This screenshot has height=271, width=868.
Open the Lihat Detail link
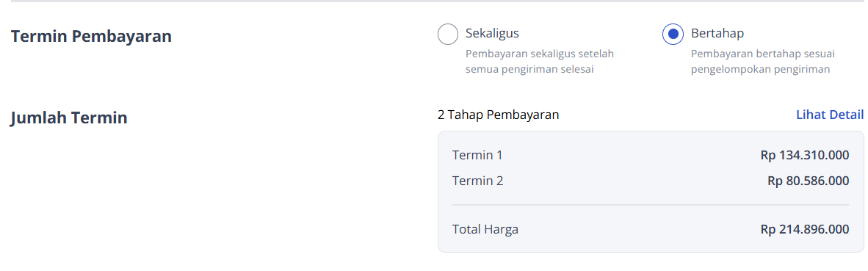pyautogui.click(x=830, y=115)
